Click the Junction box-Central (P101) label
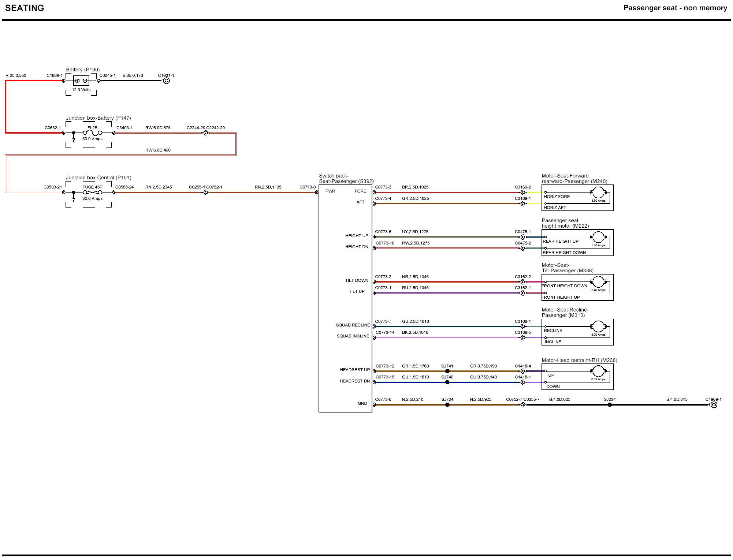The image size is (733, 560). (98, 178)
